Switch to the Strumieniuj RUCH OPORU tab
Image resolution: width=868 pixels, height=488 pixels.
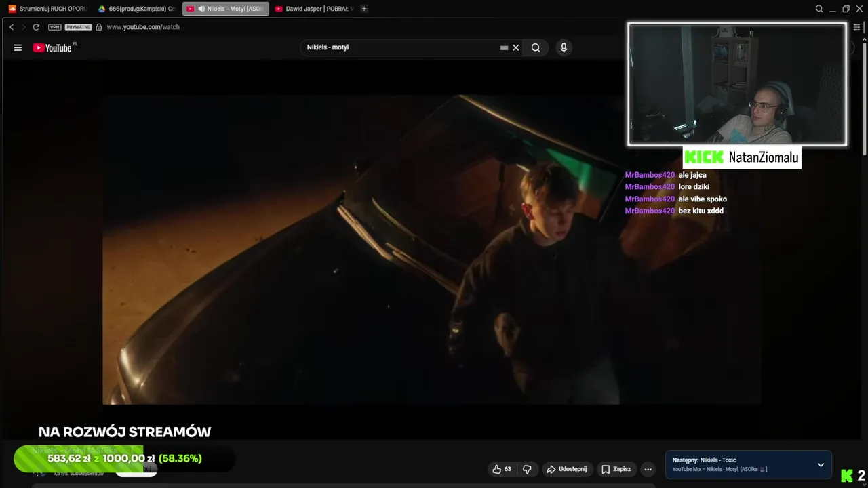click(x=47, y=9)
